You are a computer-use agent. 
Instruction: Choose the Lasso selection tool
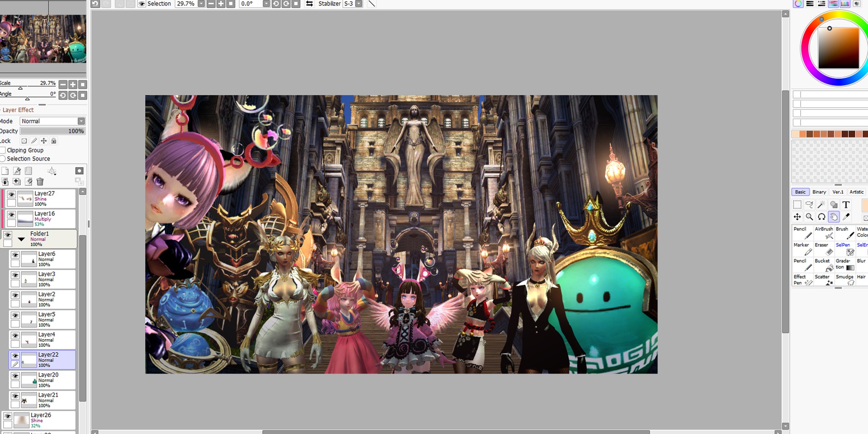[809, 205]
